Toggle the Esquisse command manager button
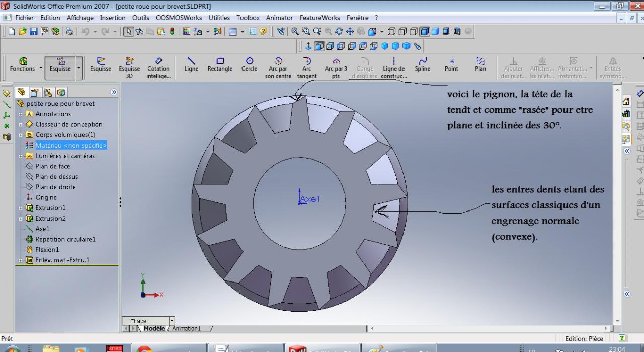 [60, 67]
